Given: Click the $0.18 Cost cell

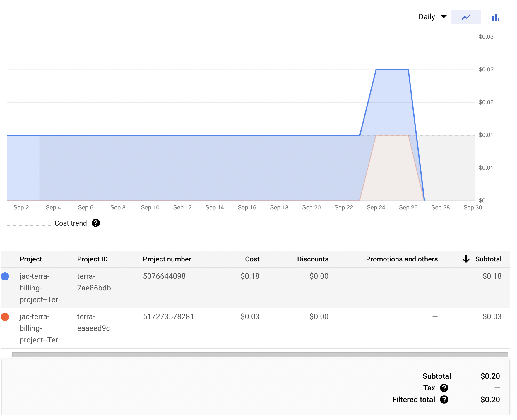Looking at the screenshot, I should [250, 276].
